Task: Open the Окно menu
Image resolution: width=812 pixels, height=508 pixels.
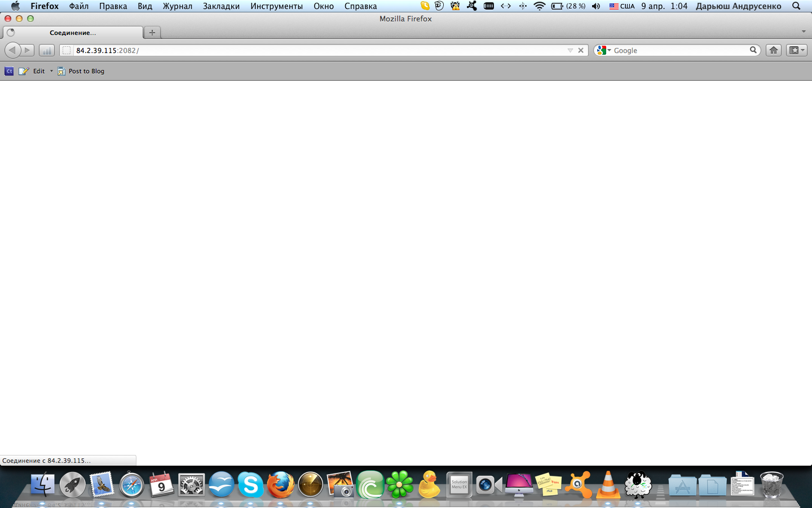Action: point(324,6)
